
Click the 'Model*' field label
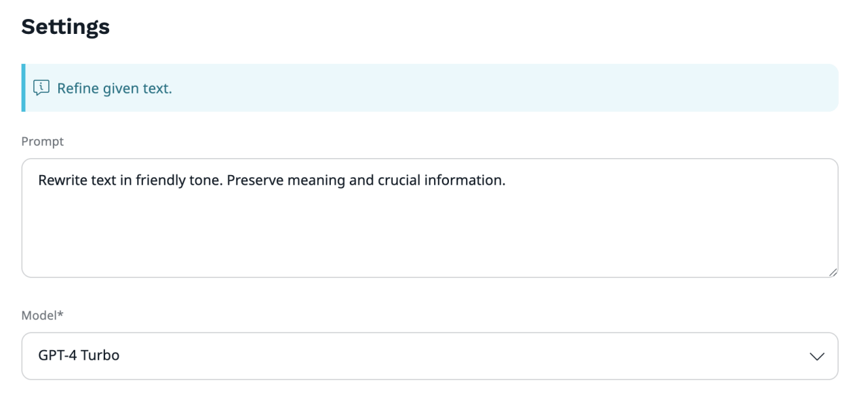pyautogui.click(x=42, y=315)
